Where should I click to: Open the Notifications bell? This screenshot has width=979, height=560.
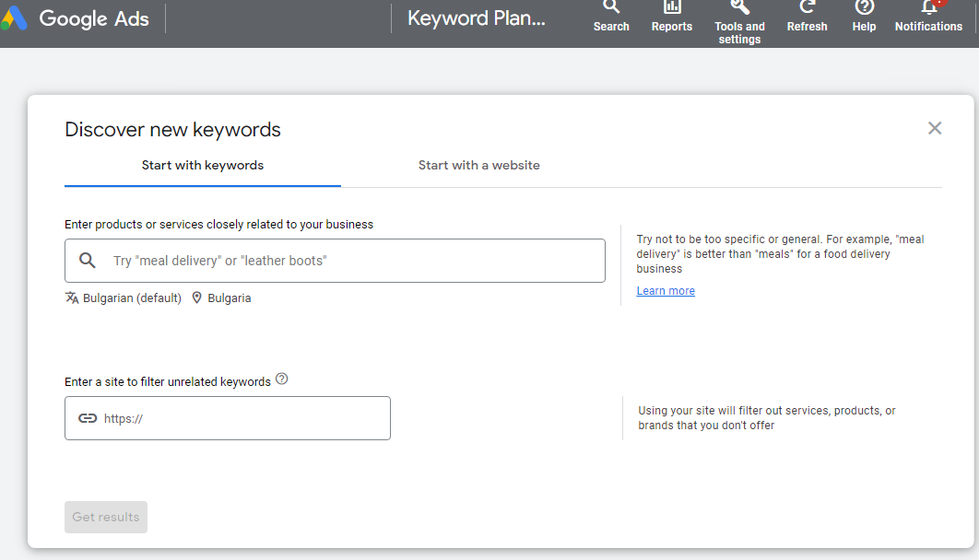coord(928,9)
